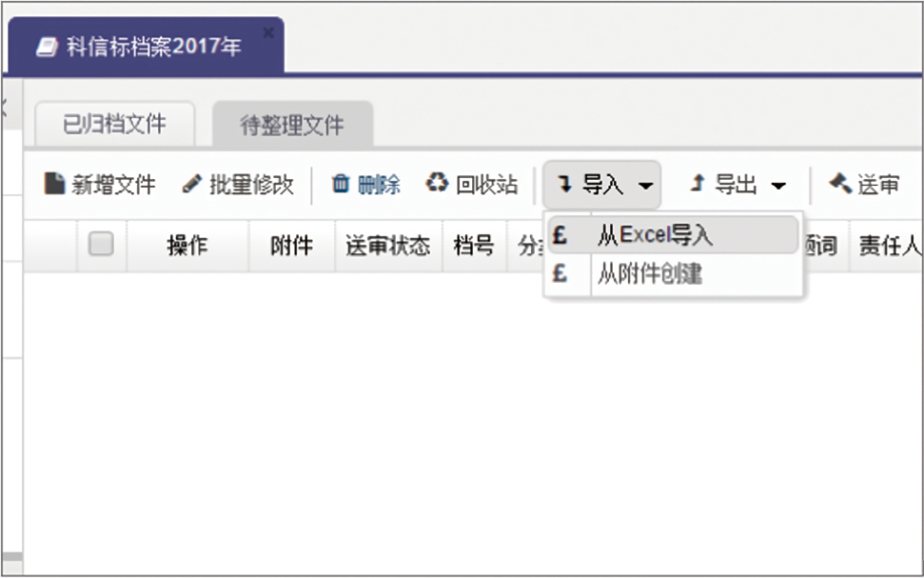Expand the 导入 dropdown arrow

[x=646, y=186]
